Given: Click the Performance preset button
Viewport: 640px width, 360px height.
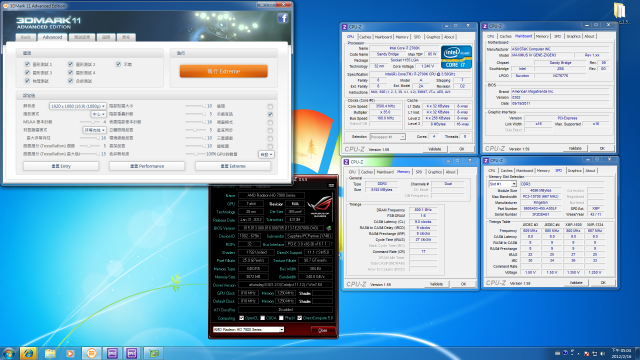Looking at the screenshot, I should click(x=147, y=166).
